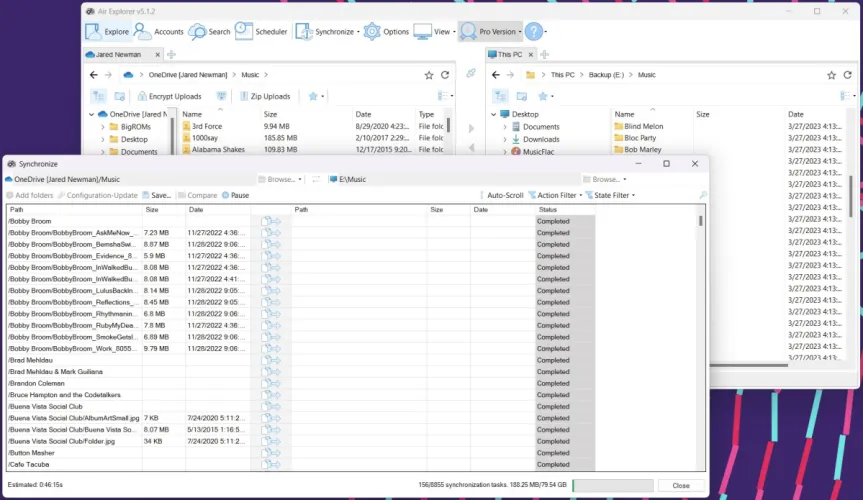Screen dimensions: 863x500
Task: Open Options gear in main toolbar
Action: click(x=386, y=32)
